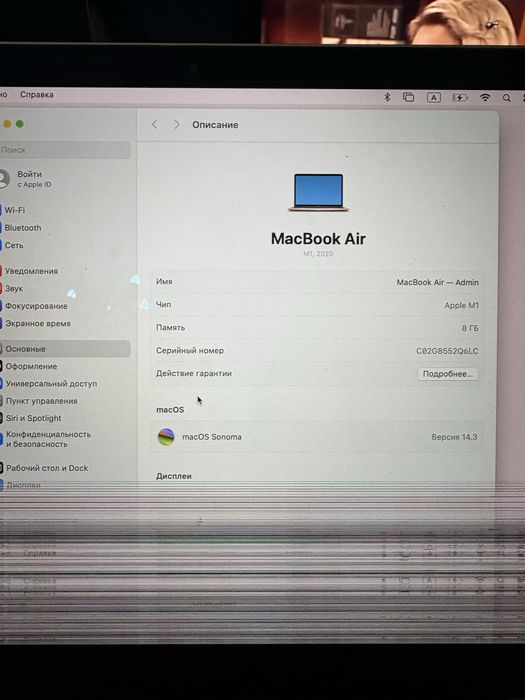Click the settings Поиск search field
This screenshot has height=700, width=525.
pos(64,150)
